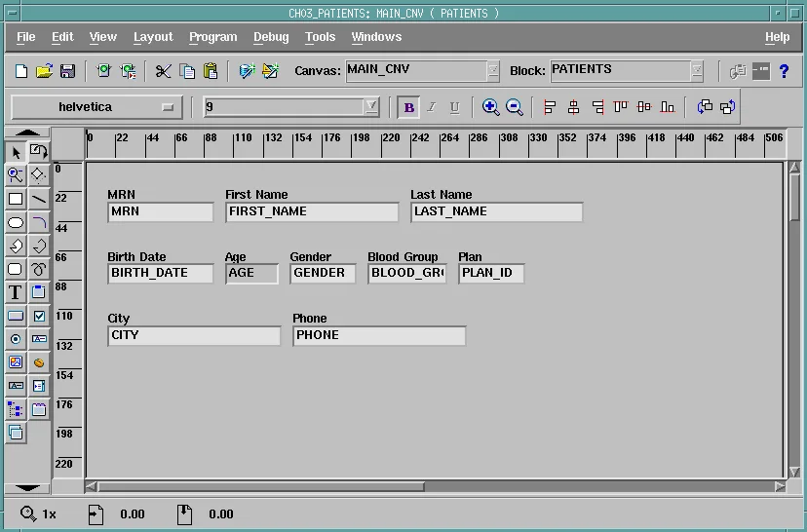Align selected objects to vertical center

[x=644, y=107]
